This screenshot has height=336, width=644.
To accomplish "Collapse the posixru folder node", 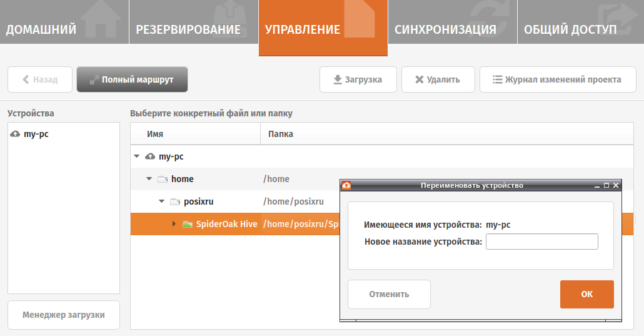I will coord(161,201).
